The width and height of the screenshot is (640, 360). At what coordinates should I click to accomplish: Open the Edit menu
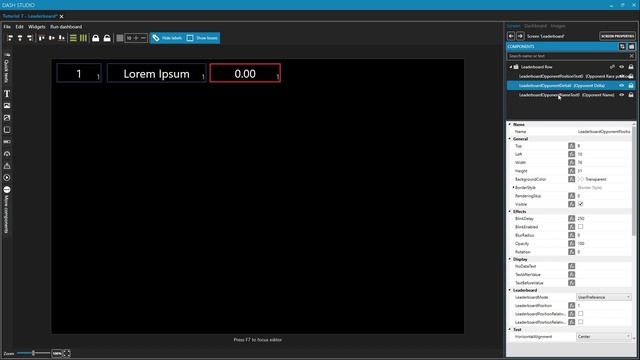point(19,27)
